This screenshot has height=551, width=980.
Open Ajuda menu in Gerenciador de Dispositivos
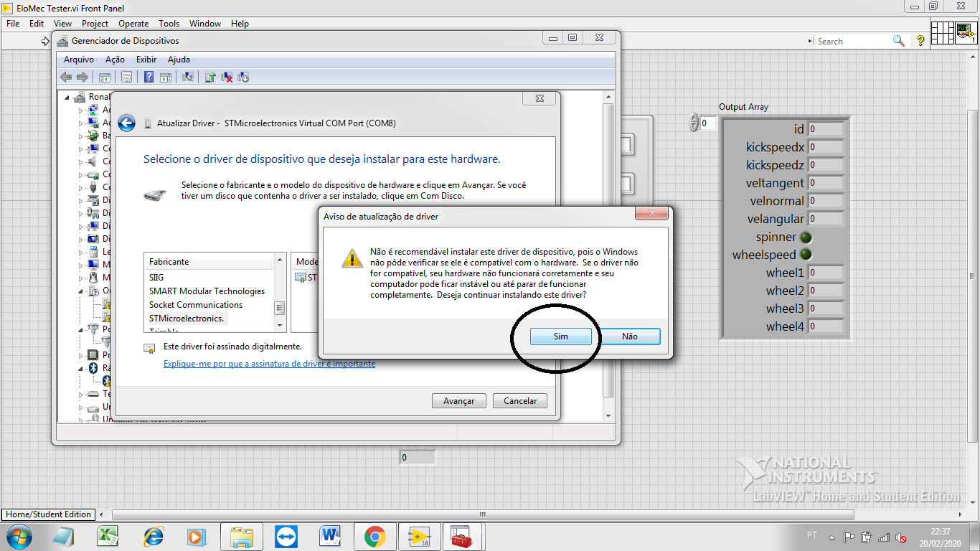tap(179, 60)
